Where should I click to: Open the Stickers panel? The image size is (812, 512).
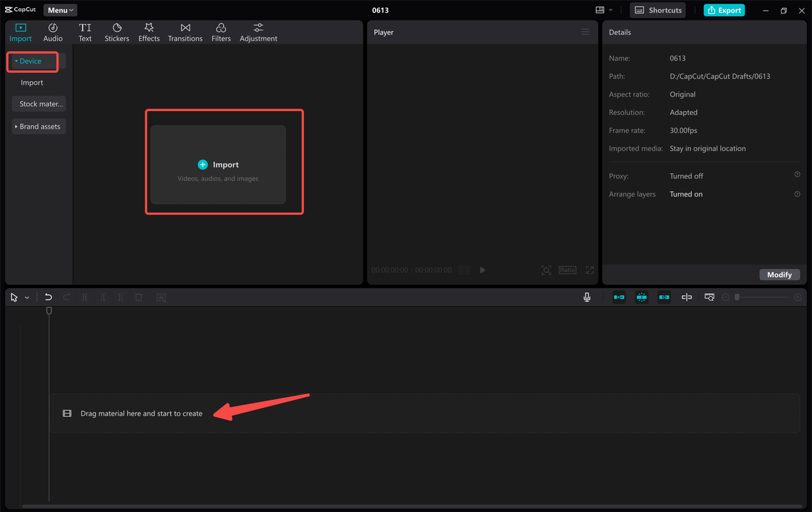click(x=117, y=32)
